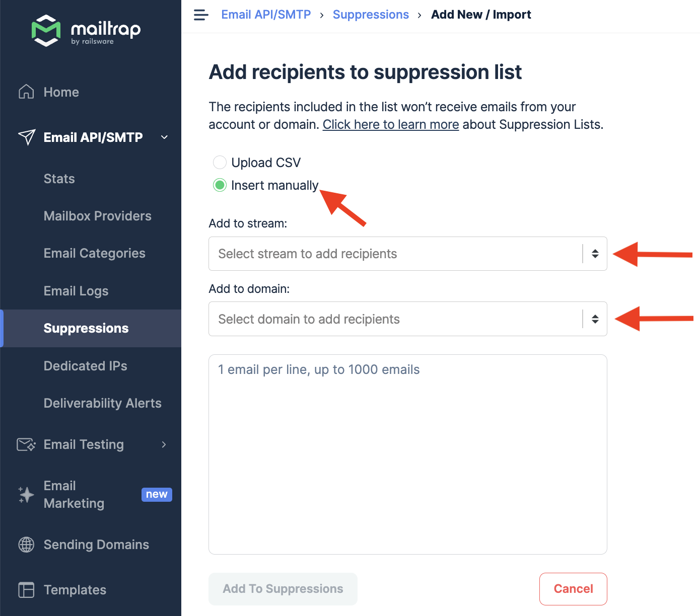
Task: Focus the emails-per-line text area
Action: pyautogui.click(x=407, y=454)
